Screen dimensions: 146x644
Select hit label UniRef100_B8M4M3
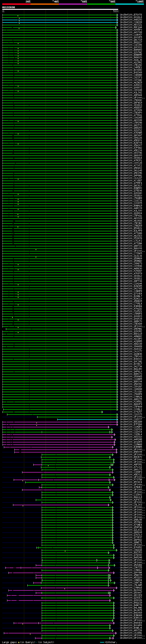coord(131,50)
